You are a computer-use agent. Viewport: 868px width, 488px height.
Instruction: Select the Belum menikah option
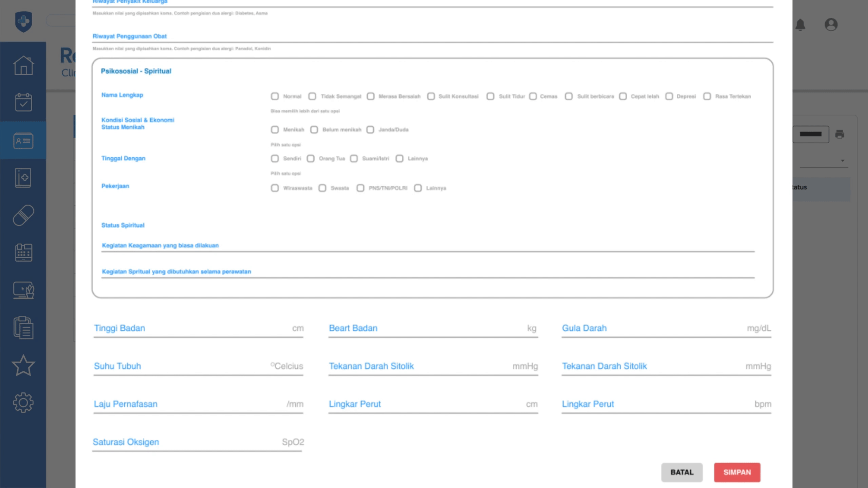point(314,130)
